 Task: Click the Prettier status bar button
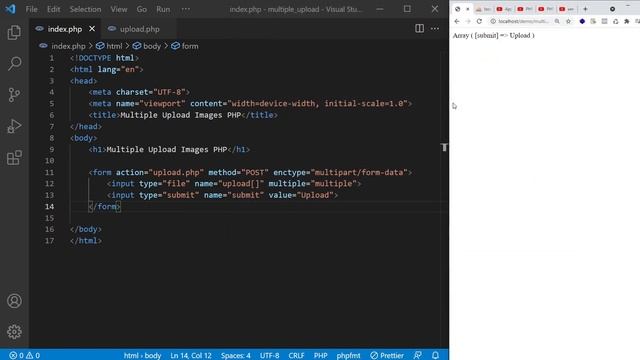click(387, 355)
